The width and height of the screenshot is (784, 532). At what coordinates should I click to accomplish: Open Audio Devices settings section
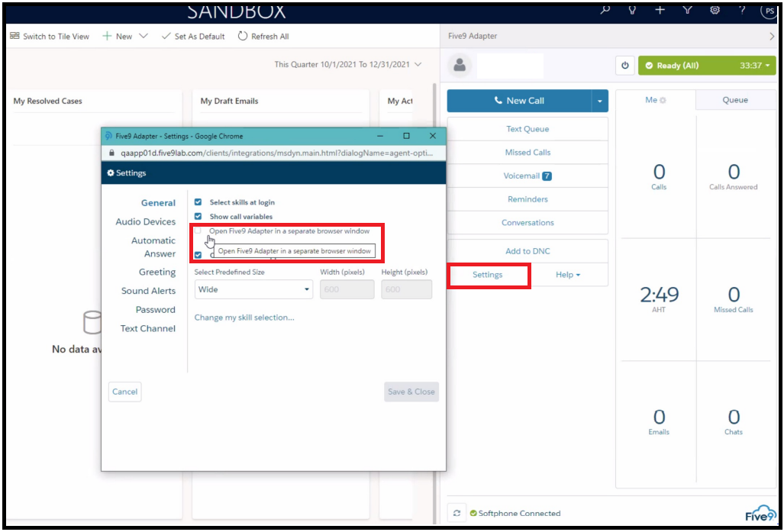click(x=146, y=221)
